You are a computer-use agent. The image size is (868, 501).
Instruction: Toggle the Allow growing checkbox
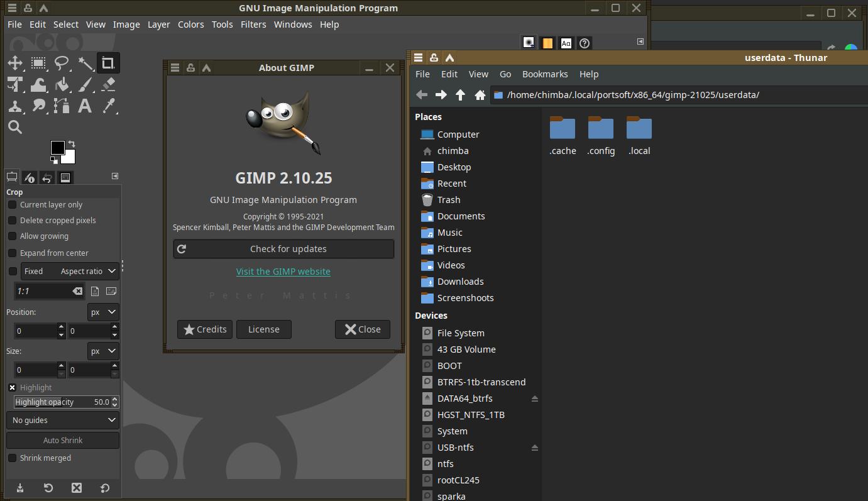(x=12, y=236)
